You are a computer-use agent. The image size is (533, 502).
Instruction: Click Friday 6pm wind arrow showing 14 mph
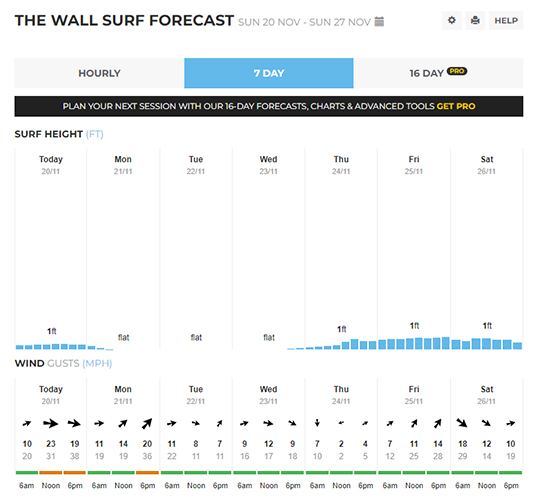click(x=437, y=423)
